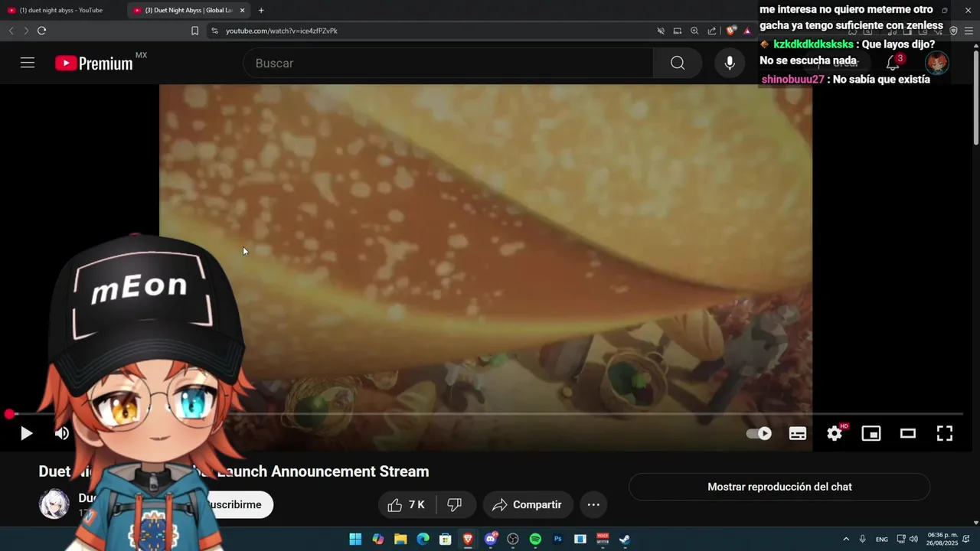
Task: Focus the Buscar search field
Action: (x=448, y=63)
